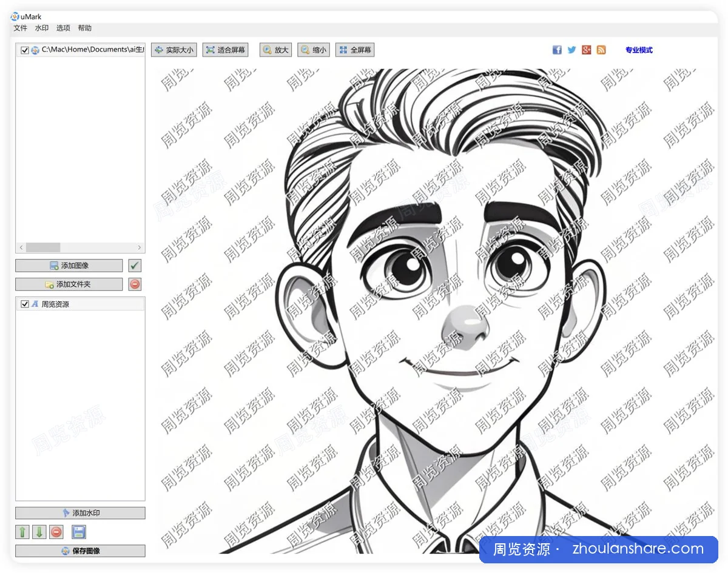Click the 专业模式 link
The width and height of the screenshot is (728, 573).
click(x=639, y=50)
